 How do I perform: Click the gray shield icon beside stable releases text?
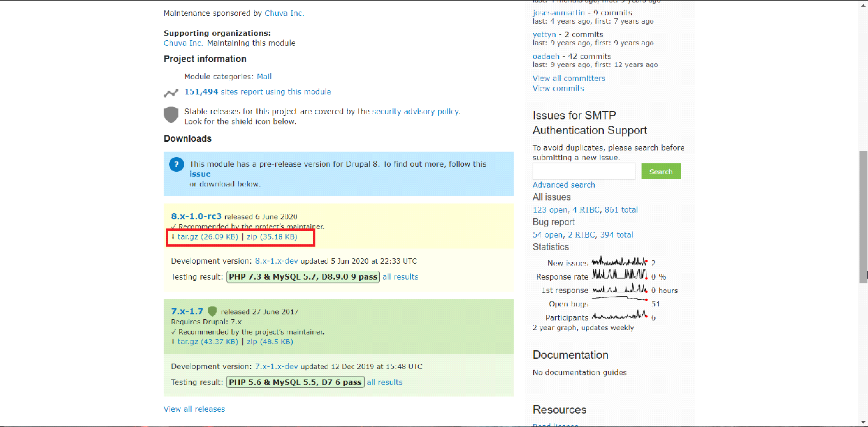coord(171,115)
